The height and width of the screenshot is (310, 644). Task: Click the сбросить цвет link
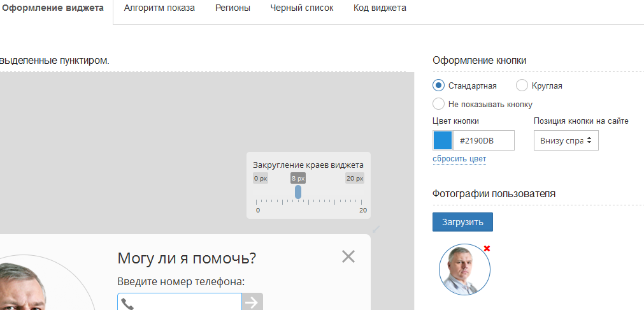pyautogui.click(x=459, y=159)
